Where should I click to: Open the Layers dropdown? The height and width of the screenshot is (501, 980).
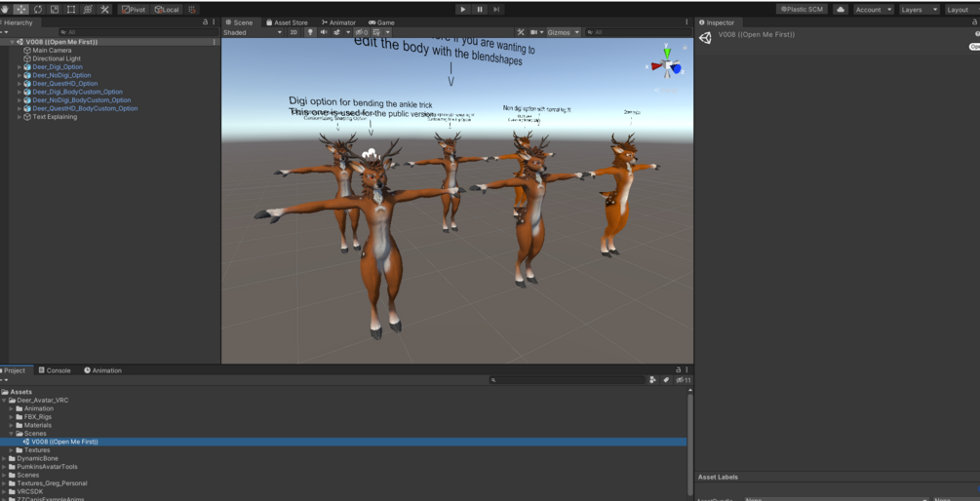click(x=920, y=10)
